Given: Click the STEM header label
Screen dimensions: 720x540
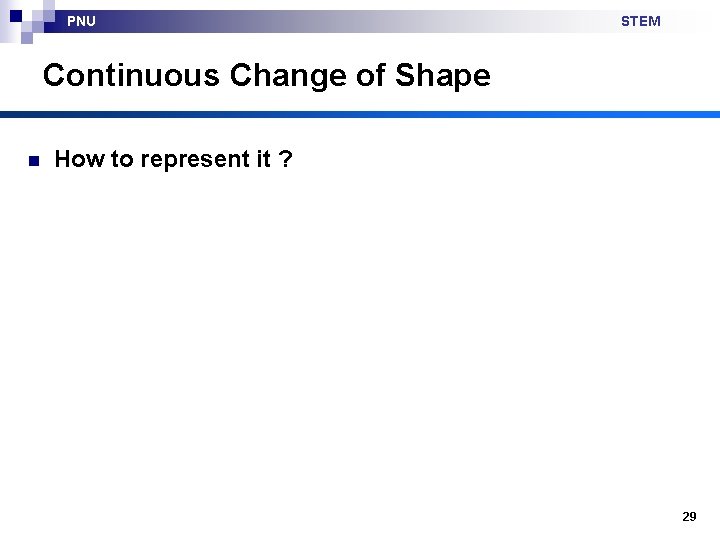Looking at the screenshot, I should pos(640,21).
